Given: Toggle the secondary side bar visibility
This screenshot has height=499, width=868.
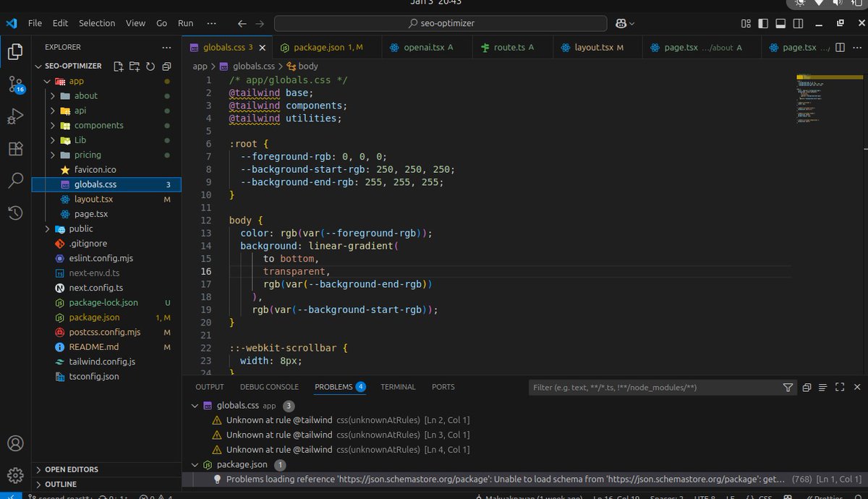Looking at the screenshot, I should click(x=799, y=23).
